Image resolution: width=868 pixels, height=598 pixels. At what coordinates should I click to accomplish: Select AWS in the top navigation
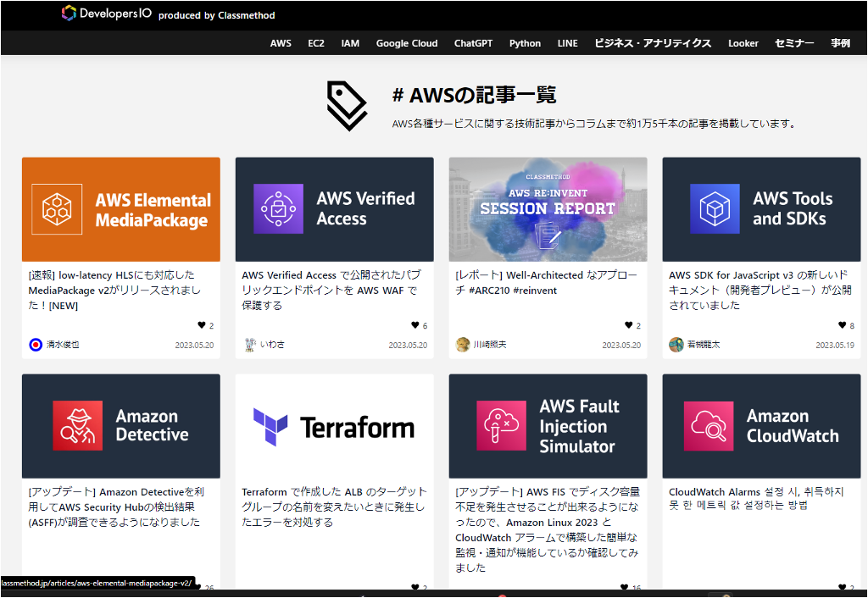point(281,43)
